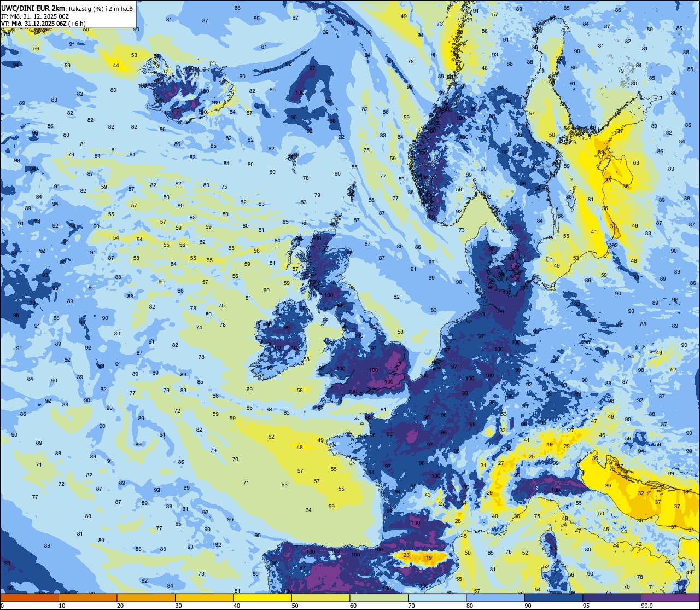The width and height of the screenshot is (700, 610).
Task: Click the '10' tick label on the color scale
Action: (62, 606)
